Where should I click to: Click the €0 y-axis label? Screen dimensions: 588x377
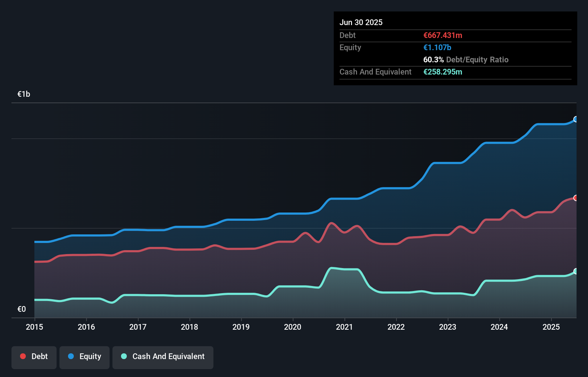22,309
